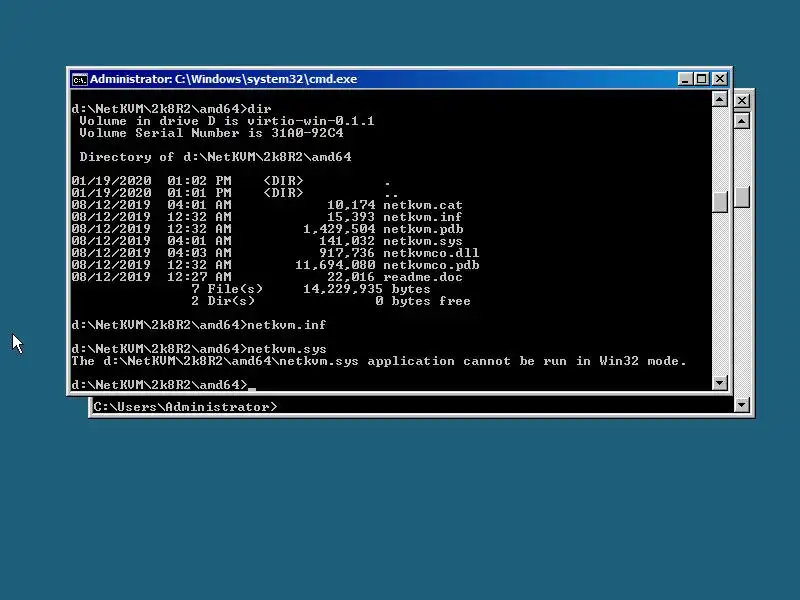Screen dimensions: 800x600
Task: Open the cmd.exe system menu icon
Action: (x=79, y=80)
